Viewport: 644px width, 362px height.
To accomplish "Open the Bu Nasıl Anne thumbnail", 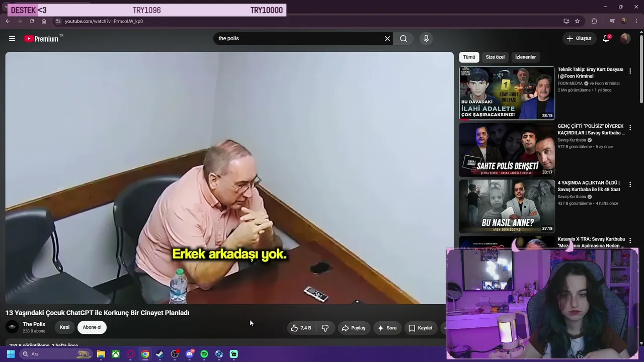I will tap(507, 207).
